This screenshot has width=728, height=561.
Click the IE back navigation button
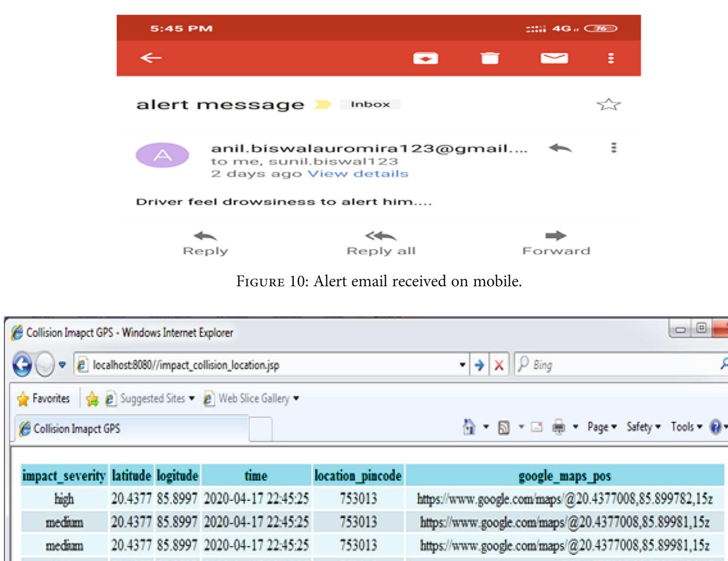tap(22, 365)
